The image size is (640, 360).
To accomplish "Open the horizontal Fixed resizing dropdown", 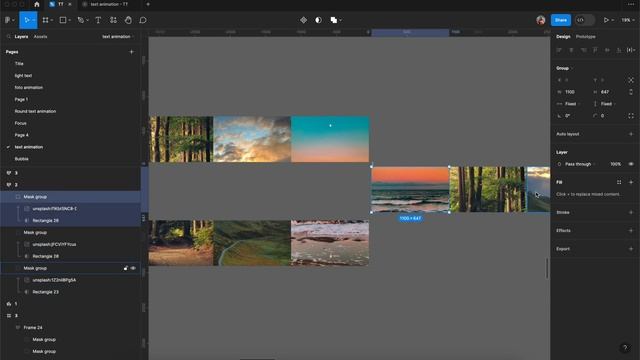I will [x=572, y=104].
